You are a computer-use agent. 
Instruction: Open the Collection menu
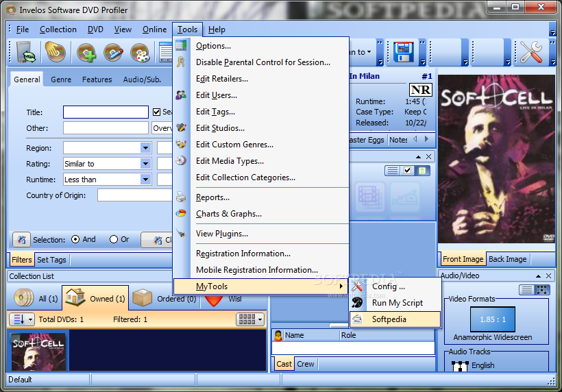(58, 29)
